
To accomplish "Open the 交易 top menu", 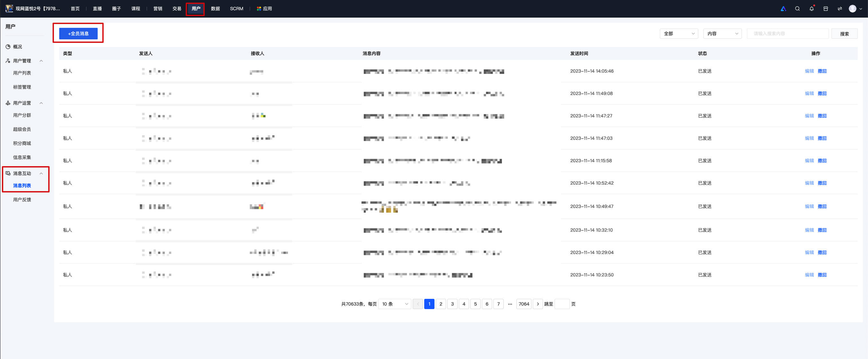I will pos(177,9).
